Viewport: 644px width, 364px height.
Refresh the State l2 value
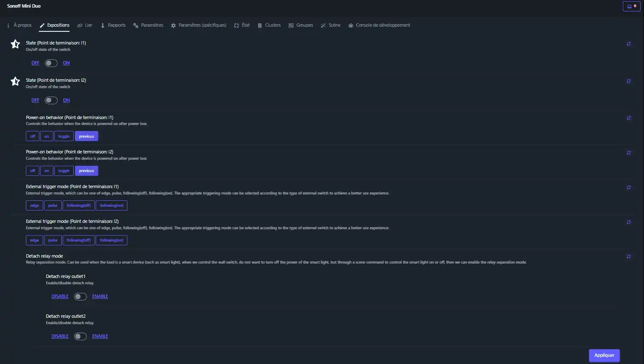coord(629,81)
